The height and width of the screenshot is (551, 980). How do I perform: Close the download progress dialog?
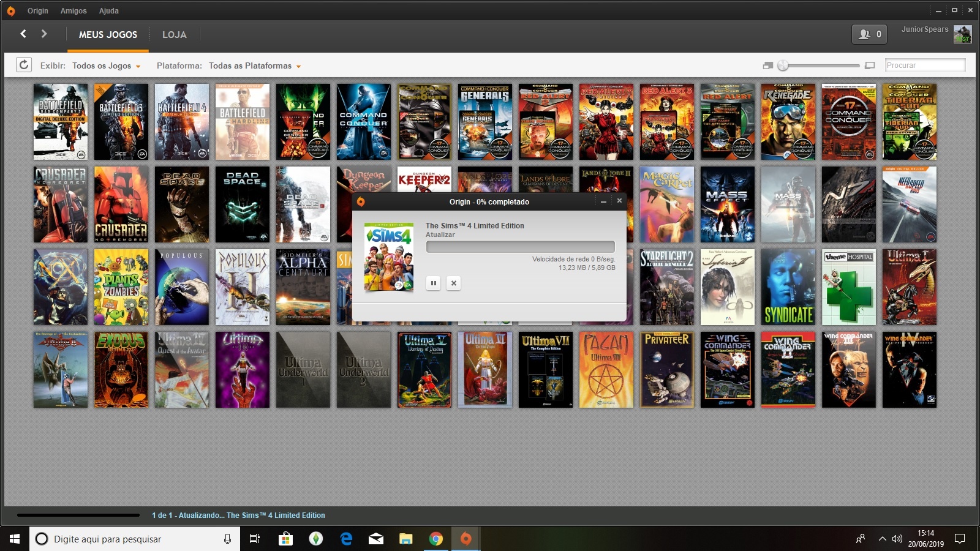(x=619, y=201)
